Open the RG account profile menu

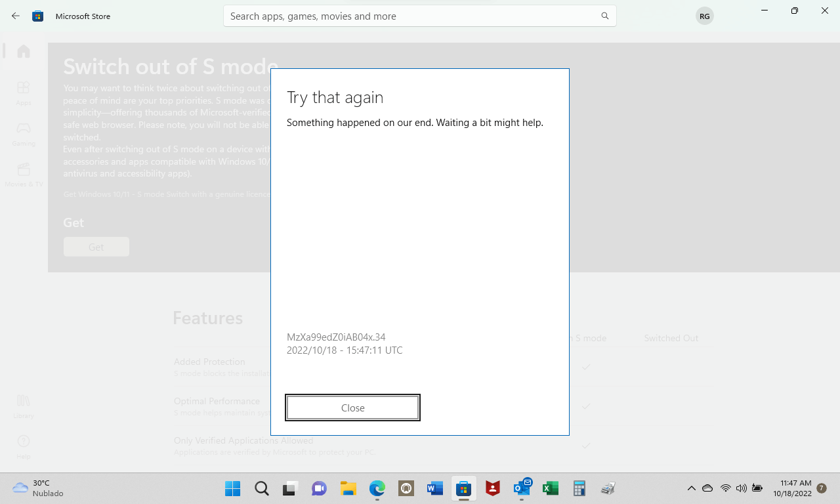(704, 16)
